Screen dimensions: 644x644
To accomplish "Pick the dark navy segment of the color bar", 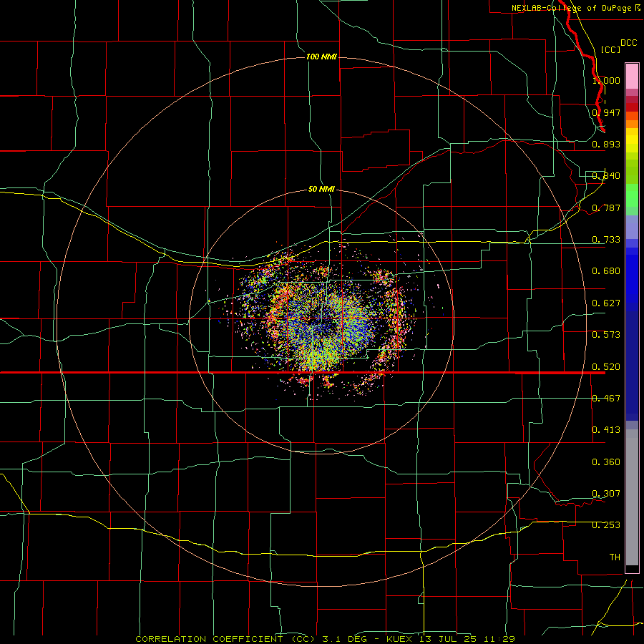I will pos(632,366).
